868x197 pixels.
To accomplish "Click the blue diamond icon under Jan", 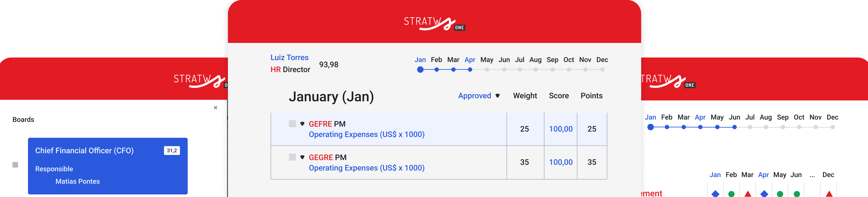I will point(715,193).
